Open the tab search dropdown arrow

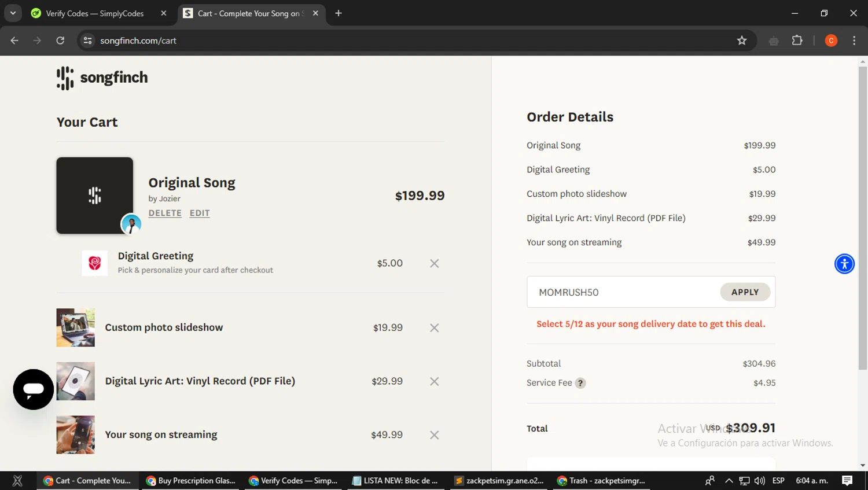click(x=13, y=13)
